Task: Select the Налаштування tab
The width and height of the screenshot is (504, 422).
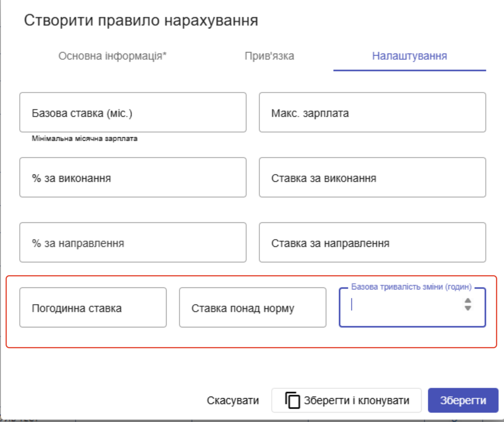Action: tap(409, 56)
